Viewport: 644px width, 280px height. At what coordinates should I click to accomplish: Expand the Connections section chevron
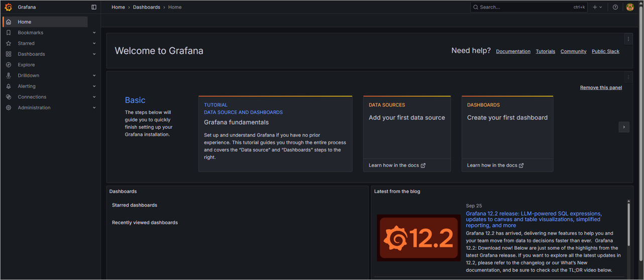(94, 97)
